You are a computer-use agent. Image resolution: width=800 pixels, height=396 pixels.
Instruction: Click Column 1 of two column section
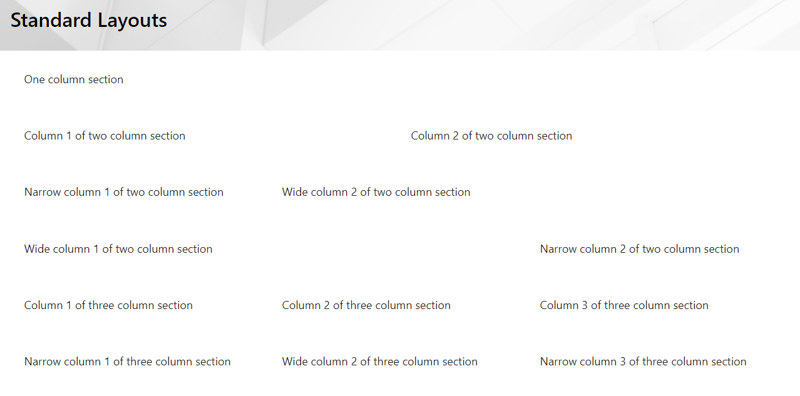(105, 136)
